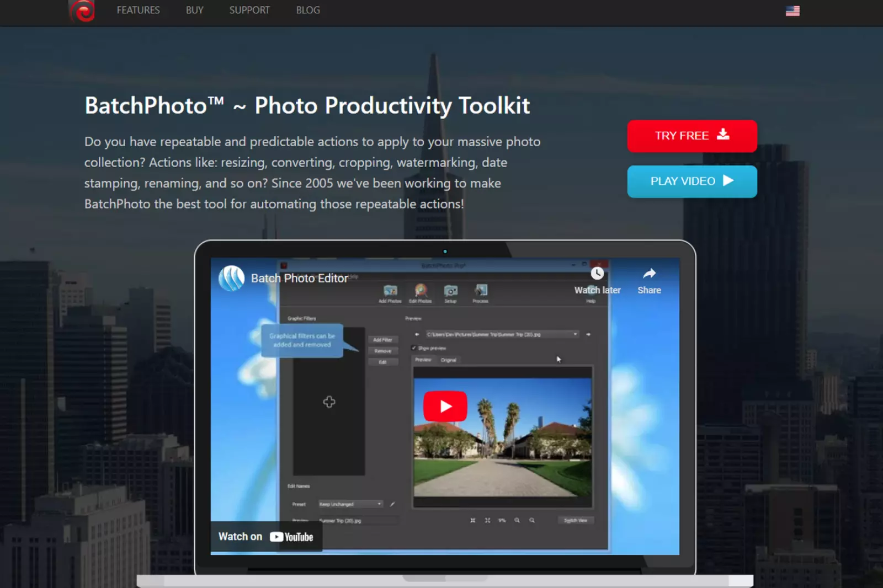The width and height of the screenshot is (883, 588).
Task: Visit the BLOG from the navbar
Action: click(x=308, y=10)
